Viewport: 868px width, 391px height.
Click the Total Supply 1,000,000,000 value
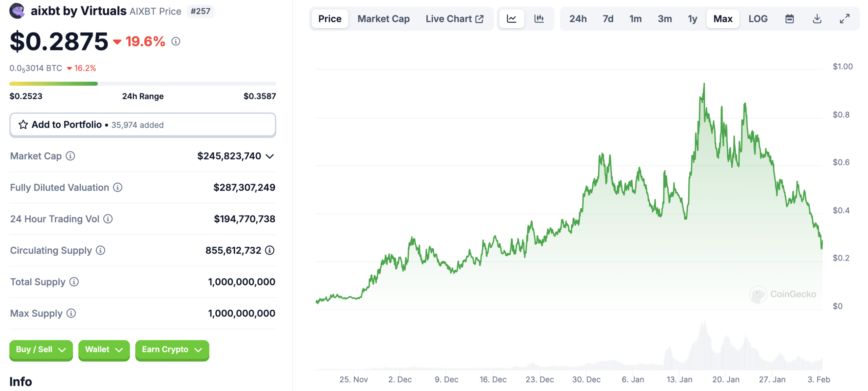pyautogui.click(x=241, y=282)
